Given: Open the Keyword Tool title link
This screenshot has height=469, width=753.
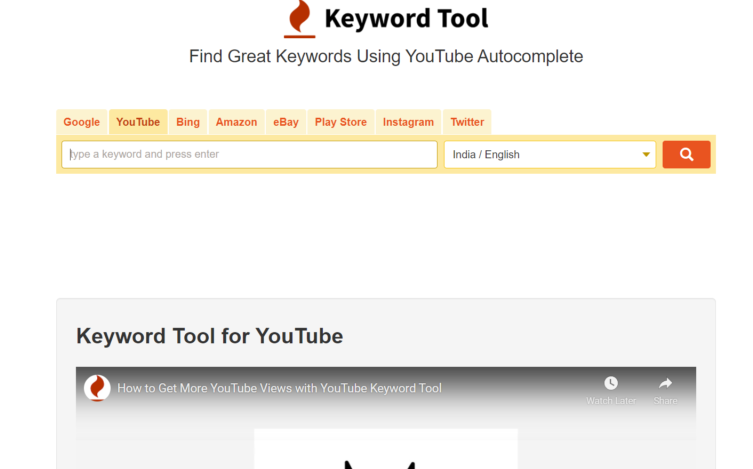Looking at the screenshot, I should [405, 18].
